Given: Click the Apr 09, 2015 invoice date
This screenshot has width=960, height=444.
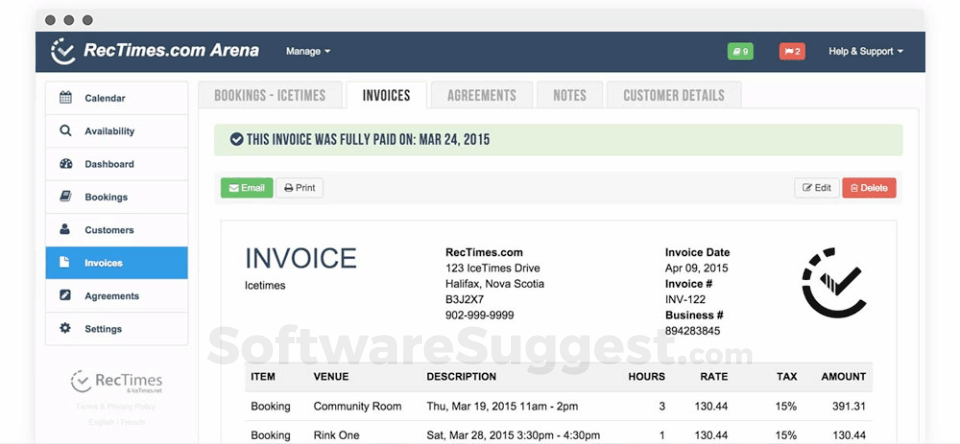Looking at the screenshot, I should click(697, 268).
